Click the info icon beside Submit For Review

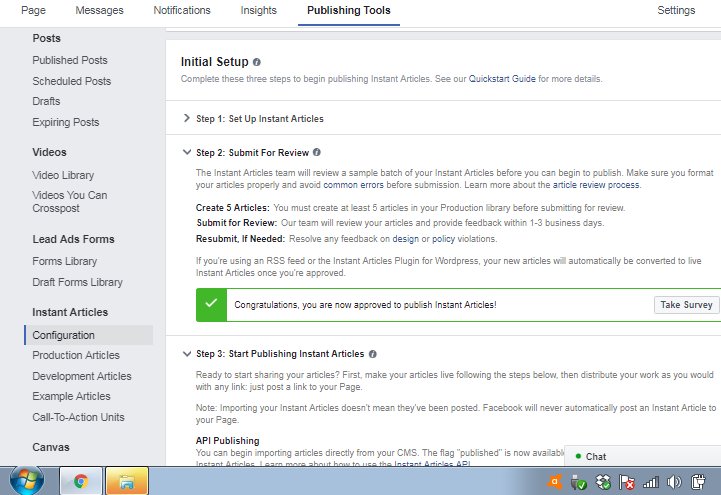click(x=317, y=152)
